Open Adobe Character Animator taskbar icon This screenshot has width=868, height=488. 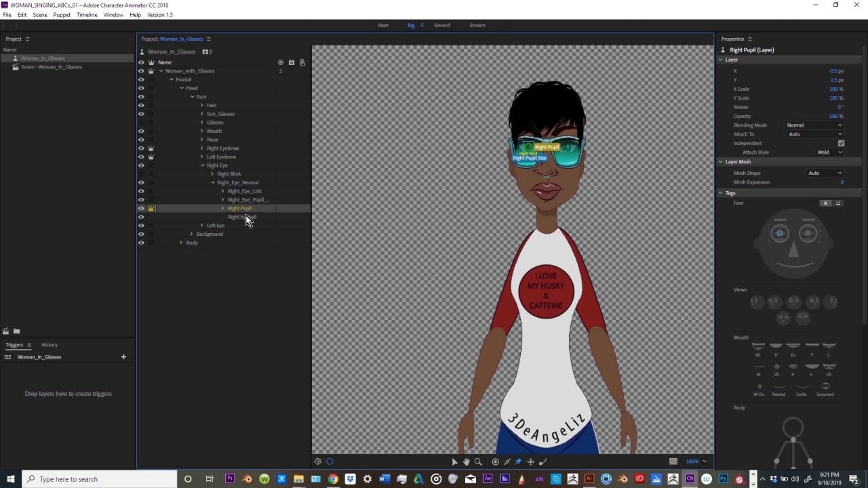pos(690,479)
